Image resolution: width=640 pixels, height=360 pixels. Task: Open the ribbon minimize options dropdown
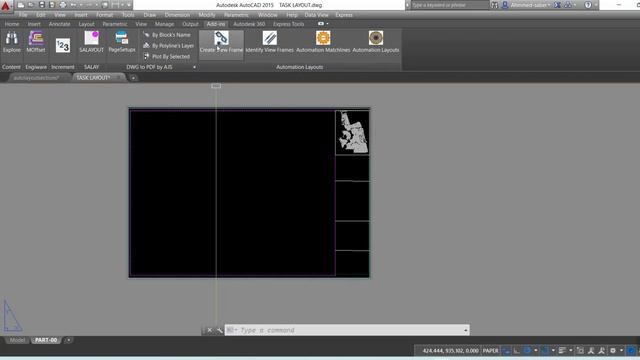(x=327, y=24)
